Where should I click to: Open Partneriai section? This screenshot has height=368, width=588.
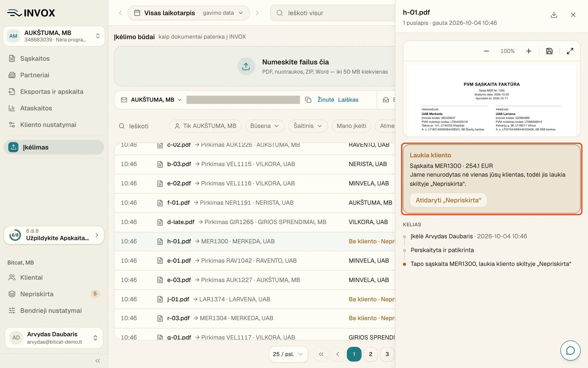click(54, 75)
